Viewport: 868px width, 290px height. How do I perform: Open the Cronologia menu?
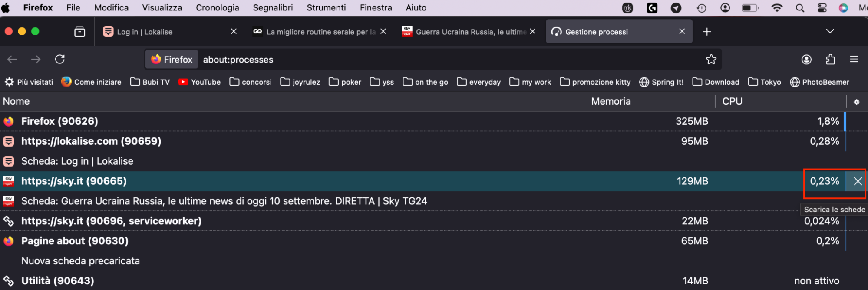pos(217,7)
